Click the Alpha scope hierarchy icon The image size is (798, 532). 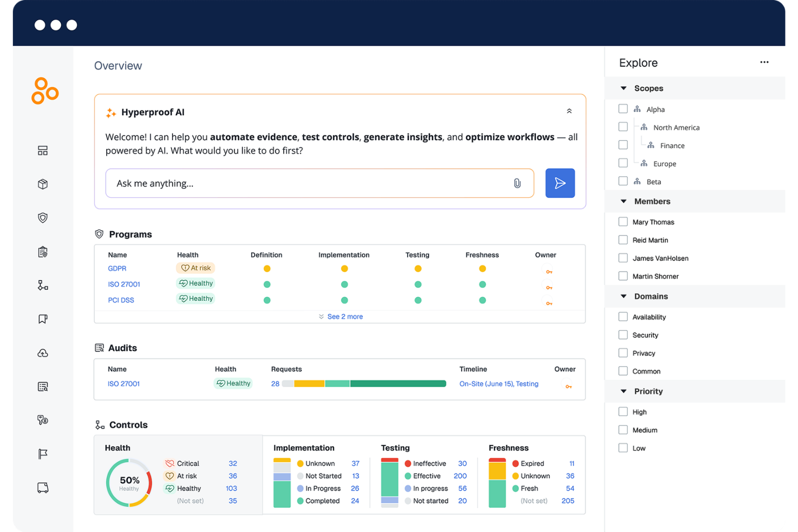[637, 109]
